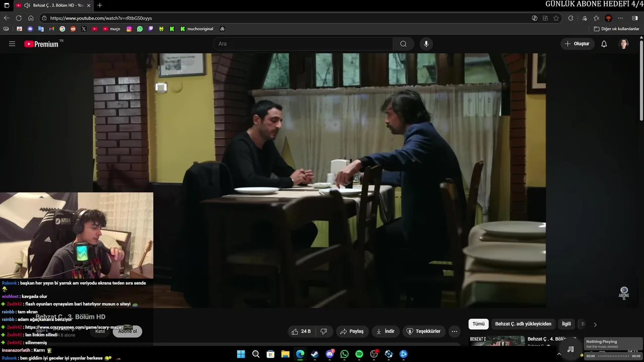Image resolution: width=644 pixels, height=362 pixels.
Task: Select the Tümü filter chip
Action: [478, 324]
